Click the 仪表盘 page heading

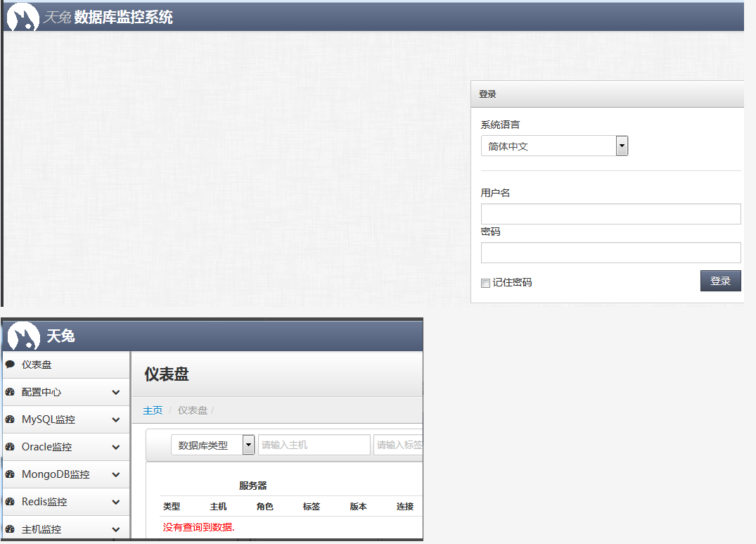pos(167,374)
